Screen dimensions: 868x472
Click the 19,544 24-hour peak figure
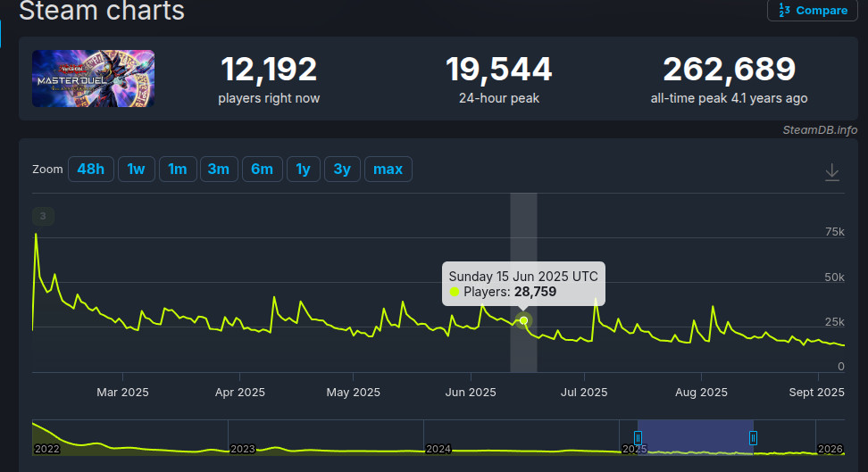(499, 70)
